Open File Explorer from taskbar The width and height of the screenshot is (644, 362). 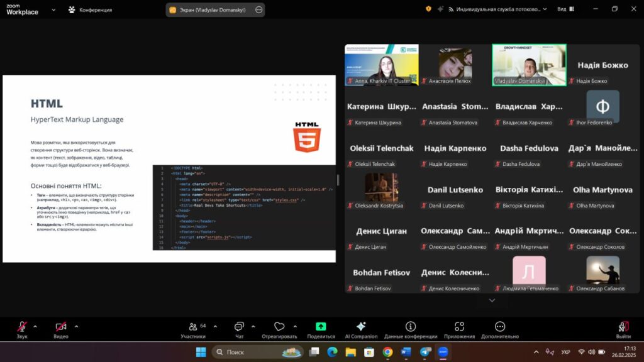[350, 352]
